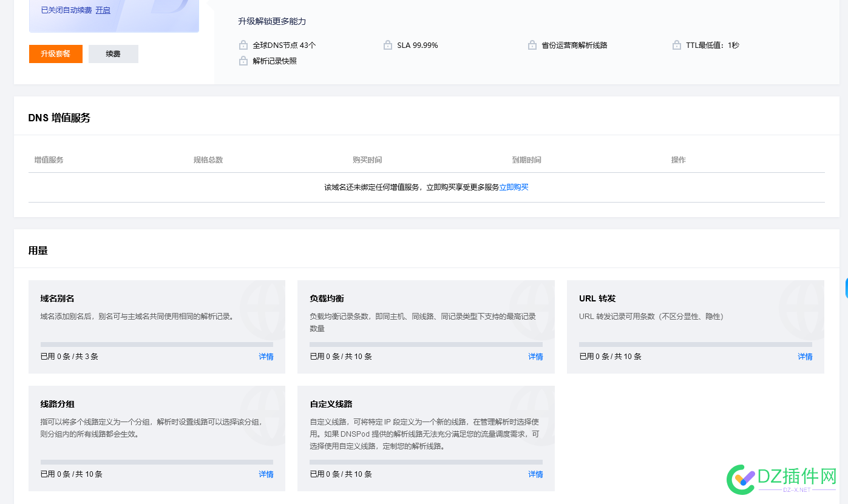The image size is (848, 504).
Task: Click the 自定义线路 card title
Action: (331, 405)
